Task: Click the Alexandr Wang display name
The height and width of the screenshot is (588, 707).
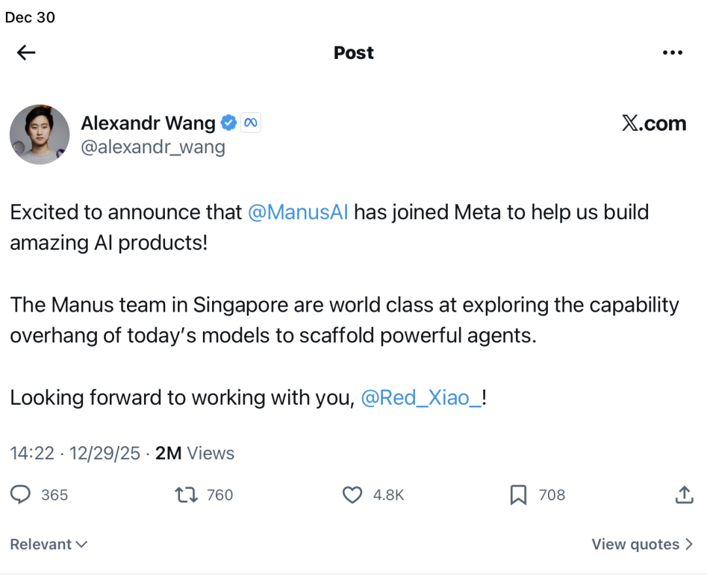Action: click(148, 122)
